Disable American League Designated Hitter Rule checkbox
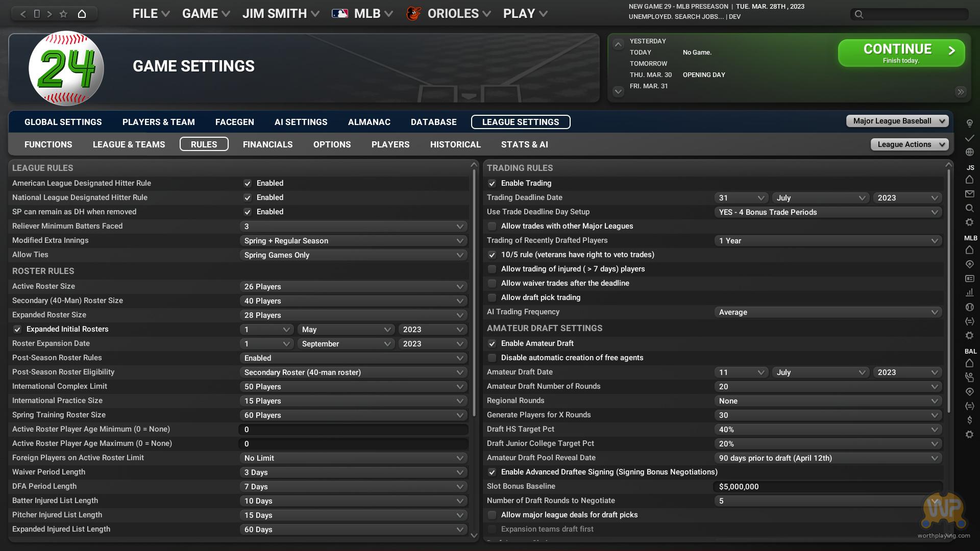Image resolution: width=980 pixels, height=551 pixels. click(248, 183)
